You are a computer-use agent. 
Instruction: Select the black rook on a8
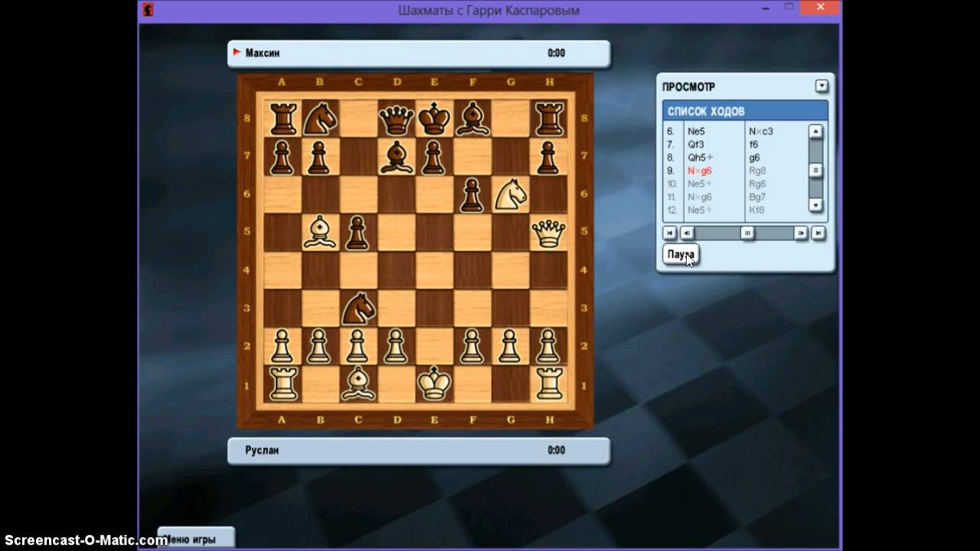[x=283, y=119]
